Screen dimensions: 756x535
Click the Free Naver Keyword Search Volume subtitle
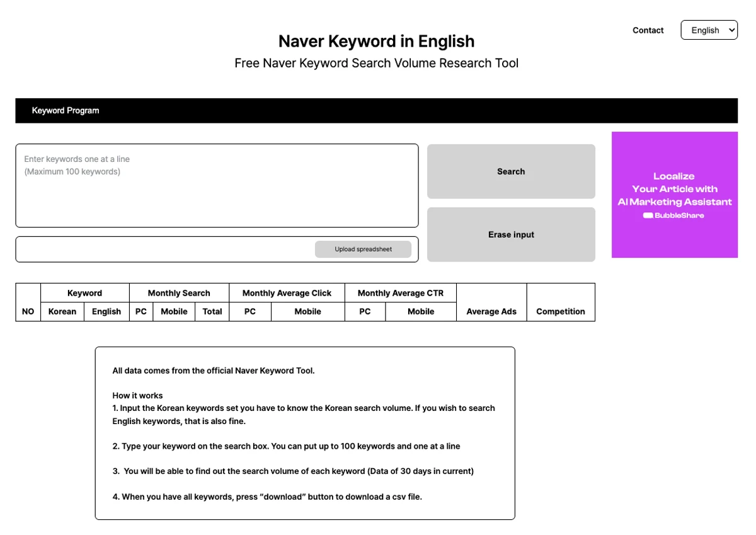(376, 63)
